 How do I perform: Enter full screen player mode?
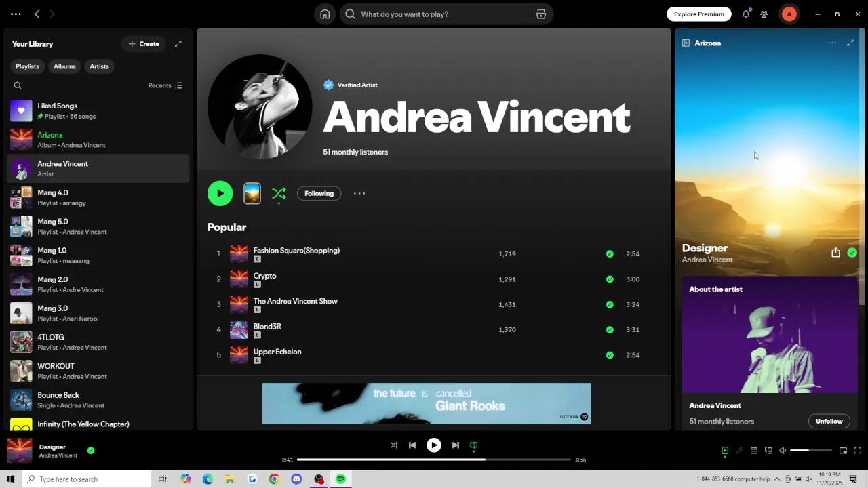[x=858, y=451]
